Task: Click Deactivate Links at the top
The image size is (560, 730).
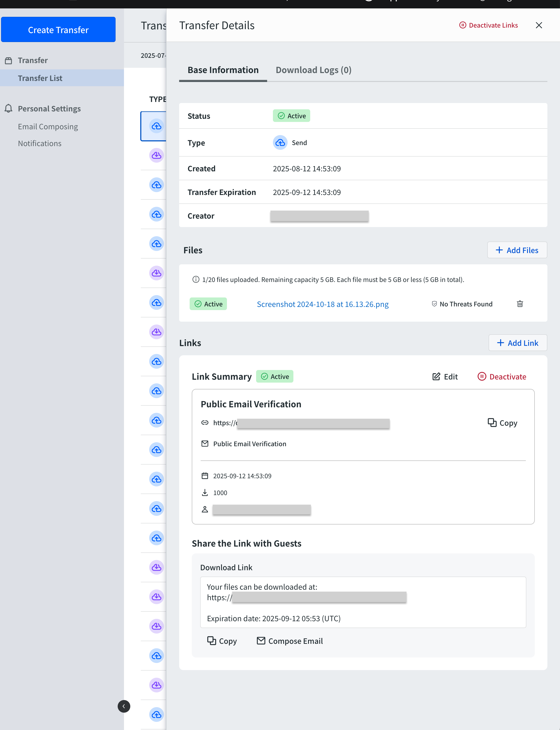Action: 488,25
